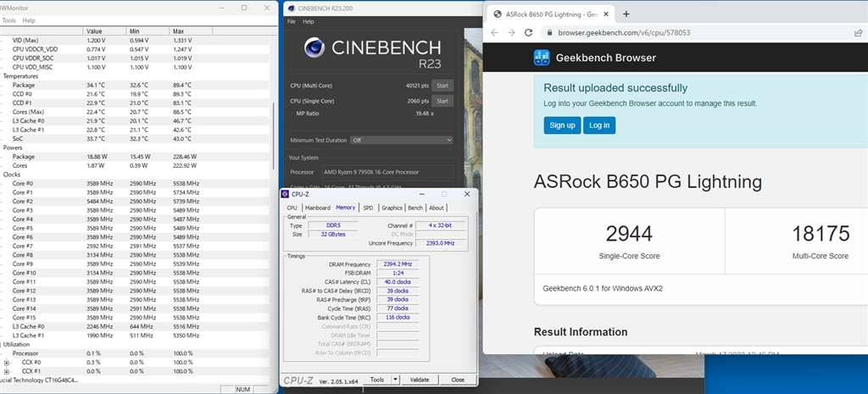Select the Memory tab in CPU-Z

346,207
